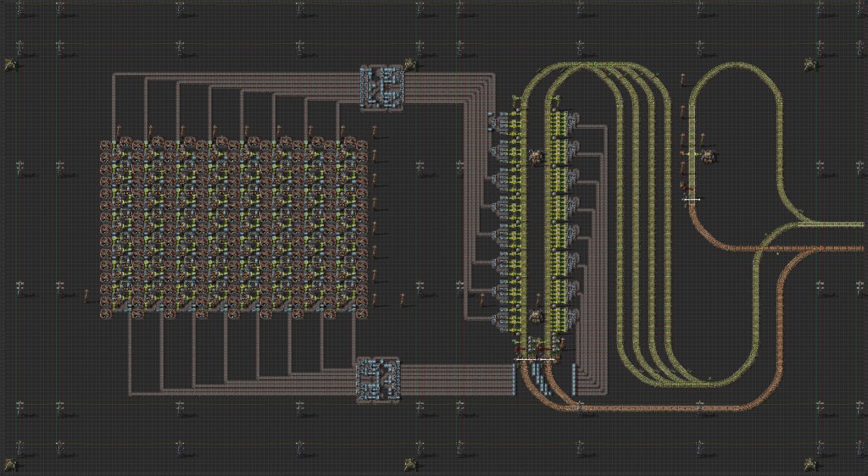Select the lone power pole left of the furnace array
This screenshot has width=868, height=476.
point(86,296)
